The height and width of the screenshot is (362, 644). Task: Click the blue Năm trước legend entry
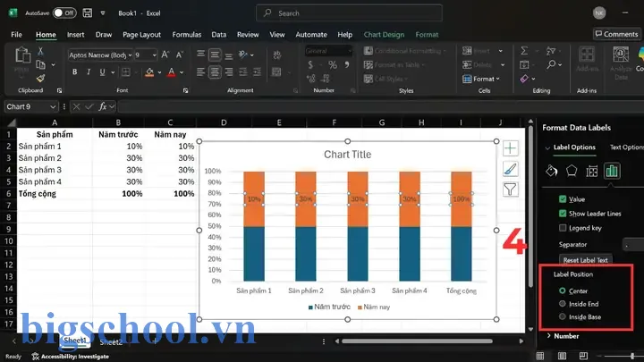329,307
